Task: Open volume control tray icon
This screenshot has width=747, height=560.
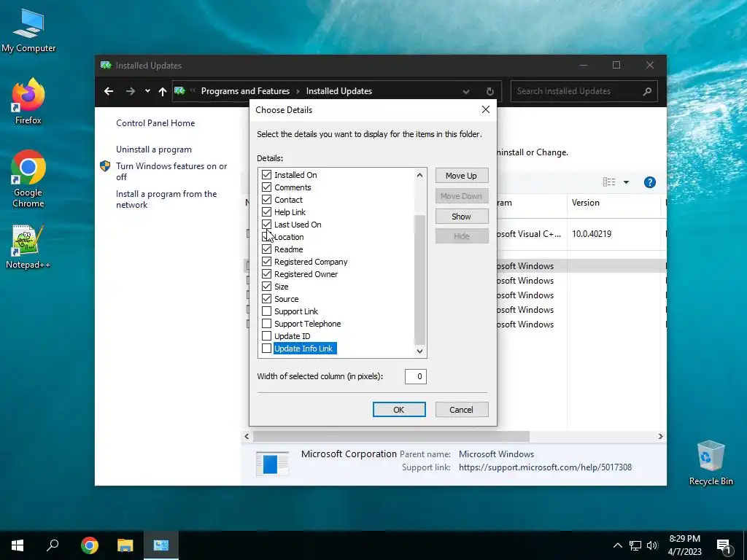Action: pos(652,545)
